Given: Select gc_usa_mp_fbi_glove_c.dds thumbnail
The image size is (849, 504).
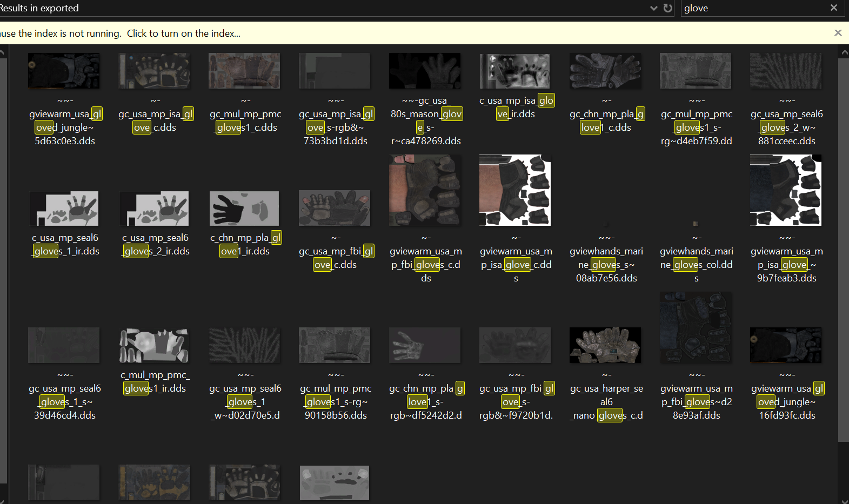Looking at the screenshot, I should click(335, 208).
